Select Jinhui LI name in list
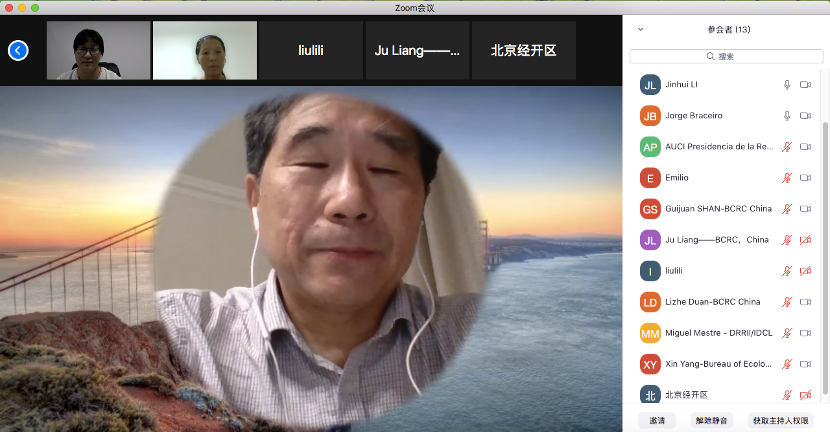The image size is (830, 432). coord(681,85)
